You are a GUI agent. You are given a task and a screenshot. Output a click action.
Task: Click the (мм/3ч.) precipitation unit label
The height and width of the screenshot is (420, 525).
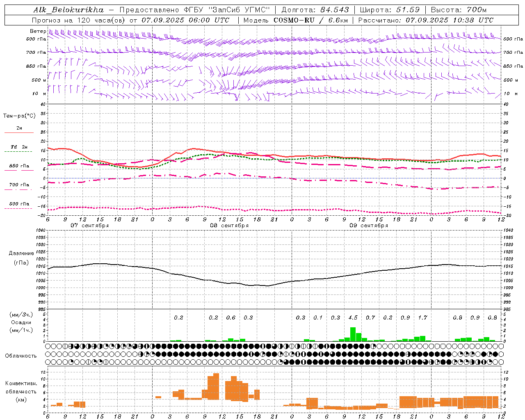tap(21, 315)
